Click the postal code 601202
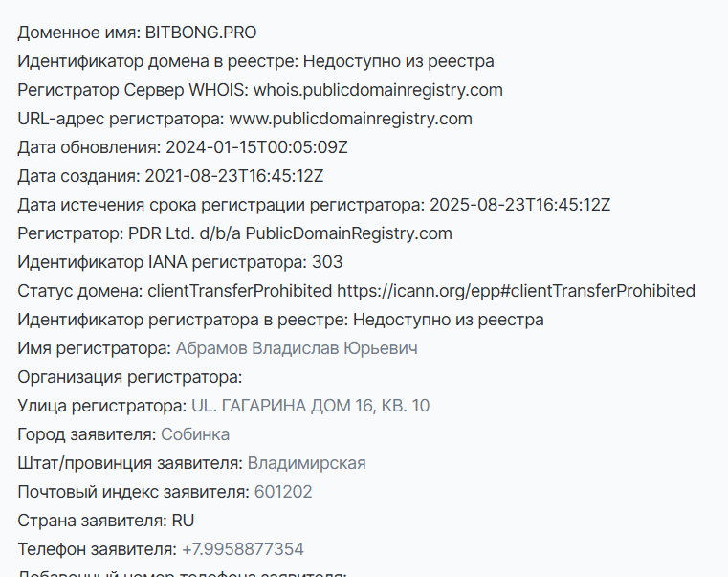Image resolution: width=728 pixels, height=577 pixels. point(283,492)
